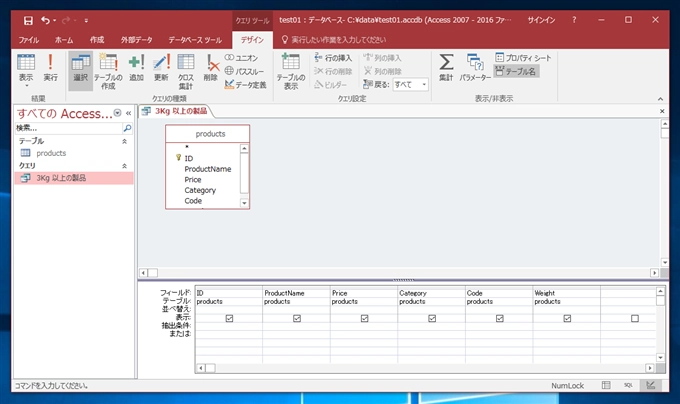
Task: Click the 更新 (Update) query icon
Action: (161, 67)
